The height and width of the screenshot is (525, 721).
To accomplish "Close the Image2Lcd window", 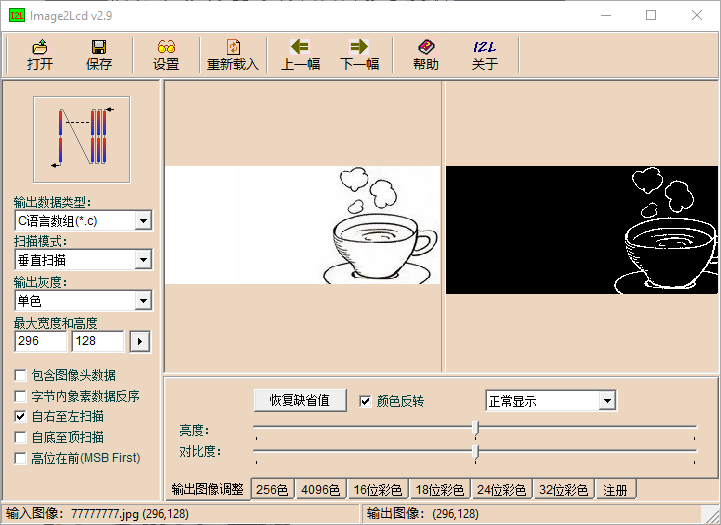I will coord(697,16).
